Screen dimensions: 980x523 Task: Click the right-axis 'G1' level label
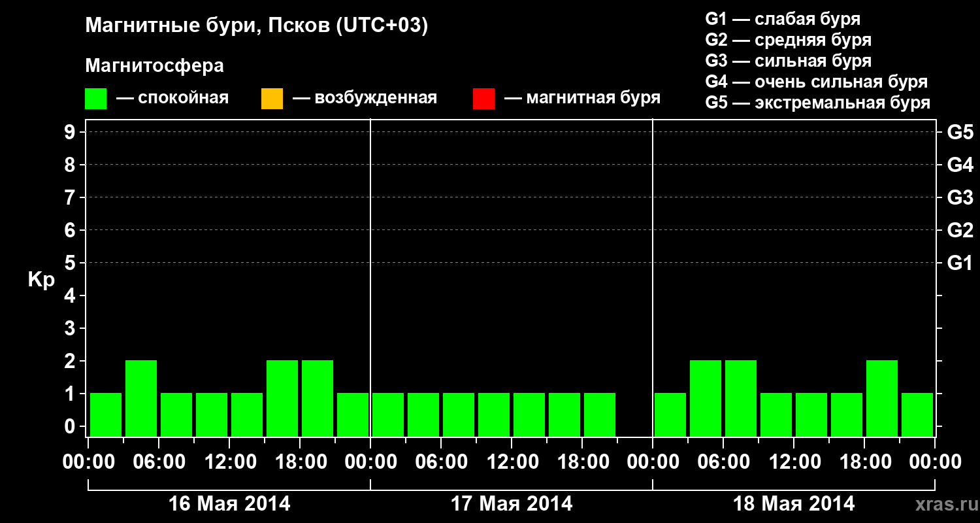(x=960, y=263)
